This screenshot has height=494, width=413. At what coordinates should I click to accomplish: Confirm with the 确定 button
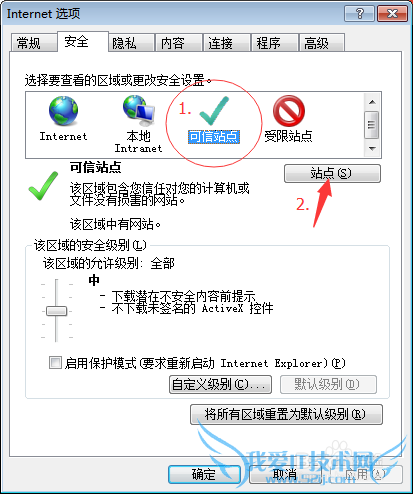[x=204, y=474]
